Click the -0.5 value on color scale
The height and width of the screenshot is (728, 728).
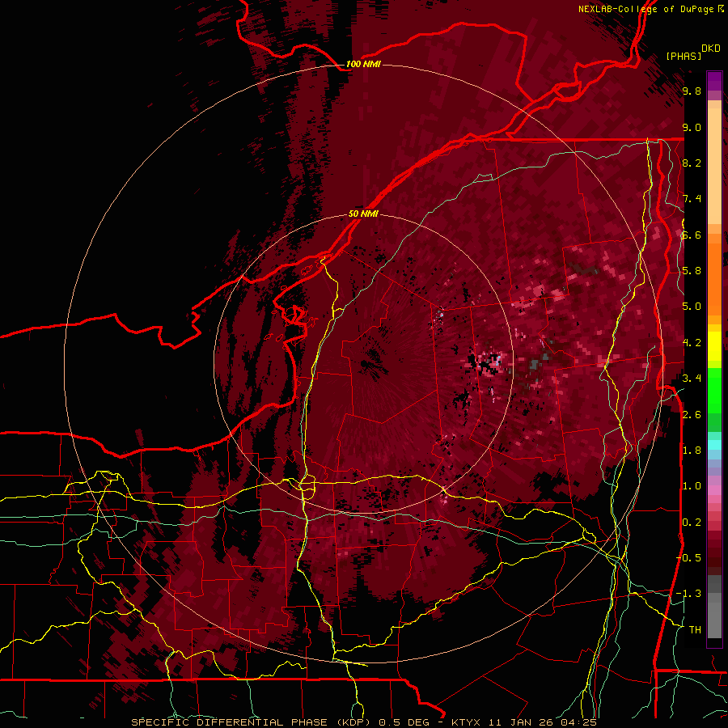(x=688, y=557)
